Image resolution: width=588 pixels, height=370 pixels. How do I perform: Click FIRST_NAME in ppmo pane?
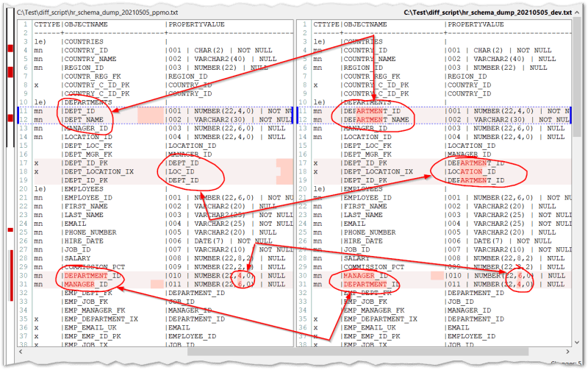point(86,206)
